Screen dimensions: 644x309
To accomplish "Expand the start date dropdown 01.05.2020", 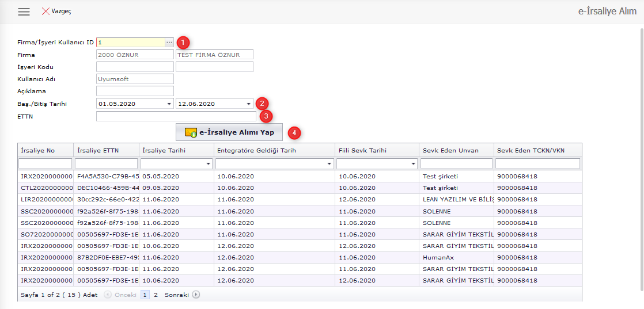I will click(169, 104).
